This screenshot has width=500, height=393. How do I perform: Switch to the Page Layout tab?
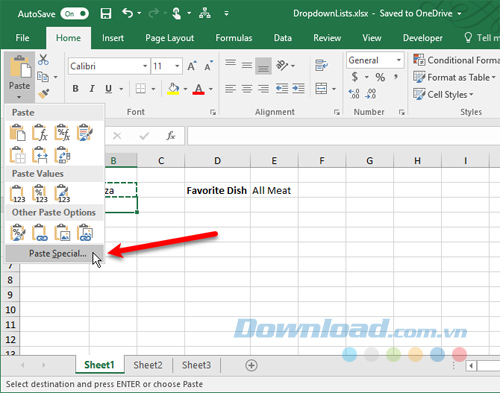pos(169,38)
